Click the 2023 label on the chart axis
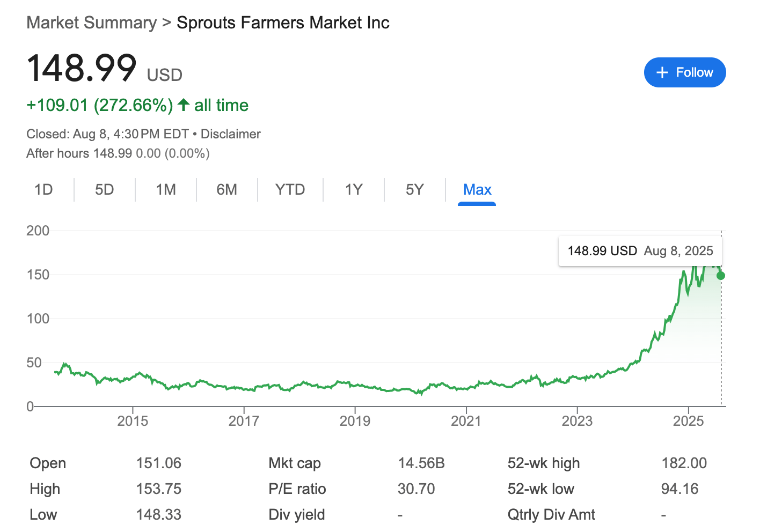 (x=577, y=421)
